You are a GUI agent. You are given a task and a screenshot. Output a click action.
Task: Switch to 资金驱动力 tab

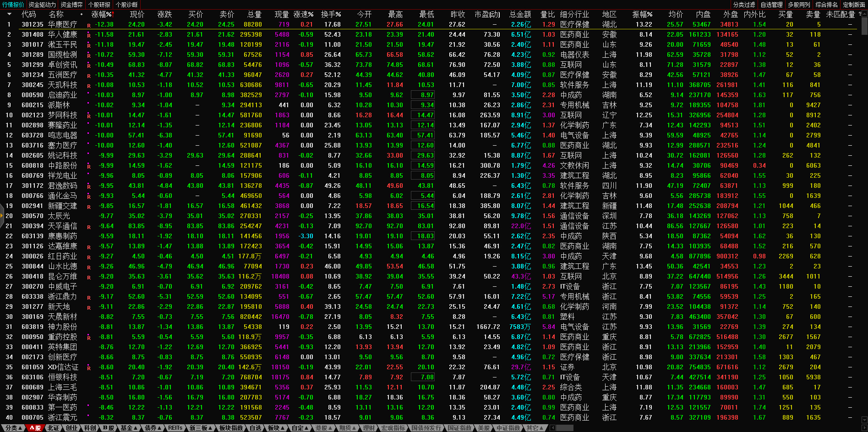42,5
